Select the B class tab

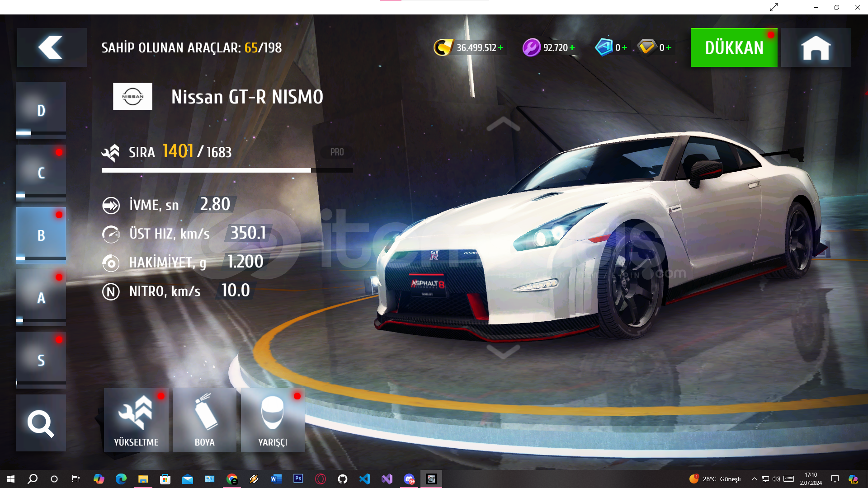click(41, 235)
